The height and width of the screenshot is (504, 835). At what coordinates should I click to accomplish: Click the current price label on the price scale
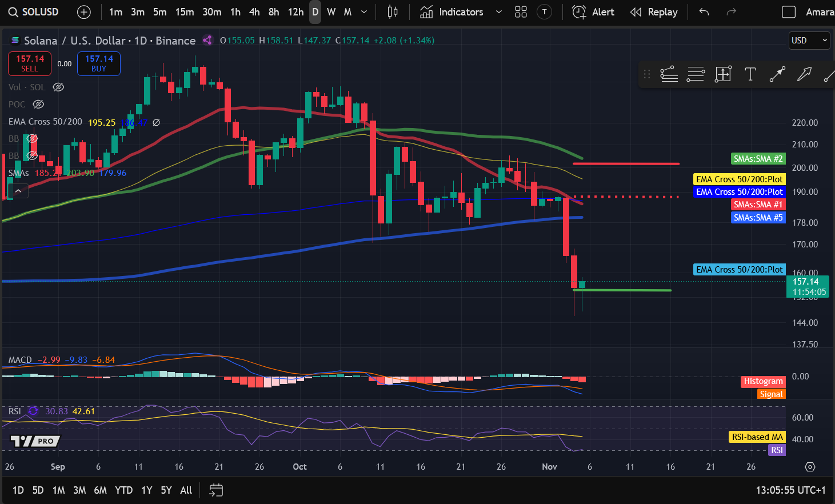pos(808,285)
